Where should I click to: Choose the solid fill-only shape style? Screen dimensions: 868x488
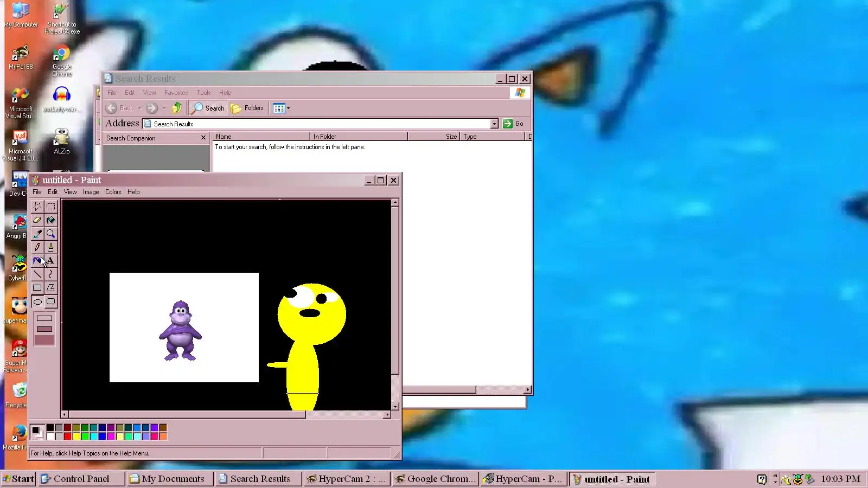44,340
